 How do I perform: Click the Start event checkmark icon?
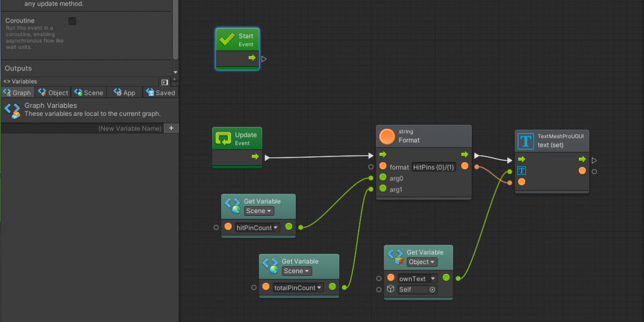(226, 40)
